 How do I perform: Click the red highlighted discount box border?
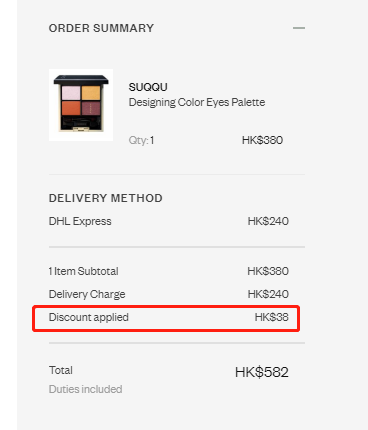[x=166, y=306]
